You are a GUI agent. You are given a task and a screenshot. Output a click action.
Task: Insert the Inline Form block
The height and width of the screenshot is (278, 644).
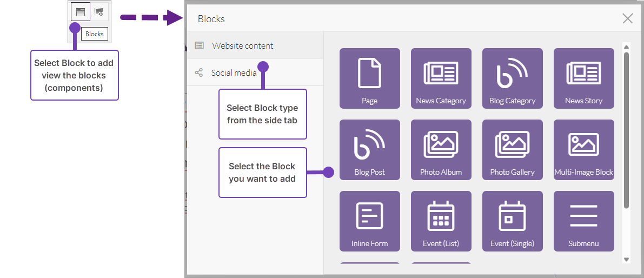[369, 221]
